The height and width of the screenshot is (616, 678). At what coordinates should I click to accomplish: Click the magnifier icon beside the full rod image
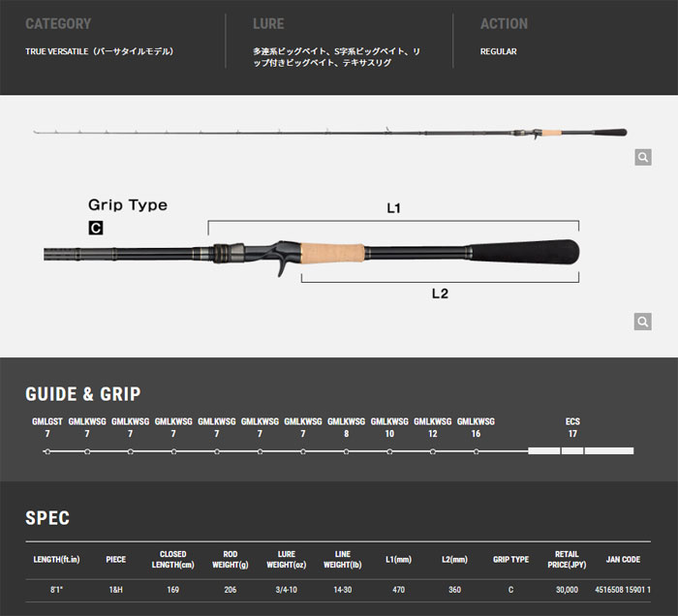coord(642,158)
